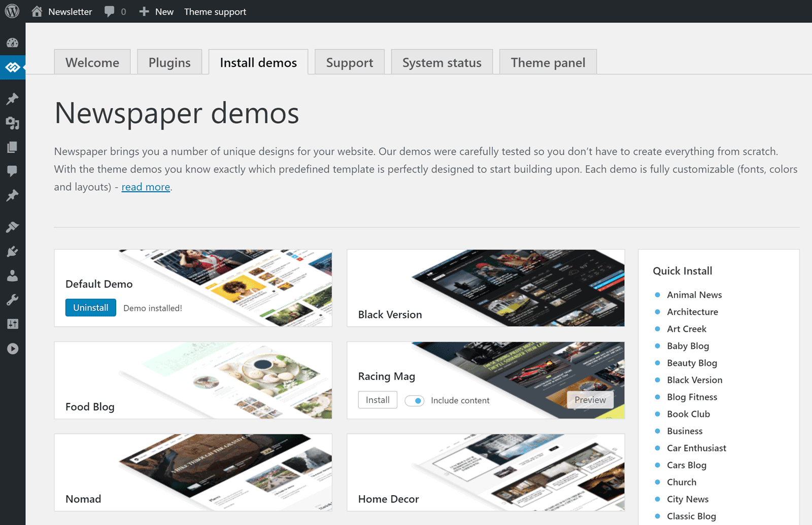Toggle Include content for the Racing Mag demo
This screenshot has height=525, width=812.
point(414,400)
